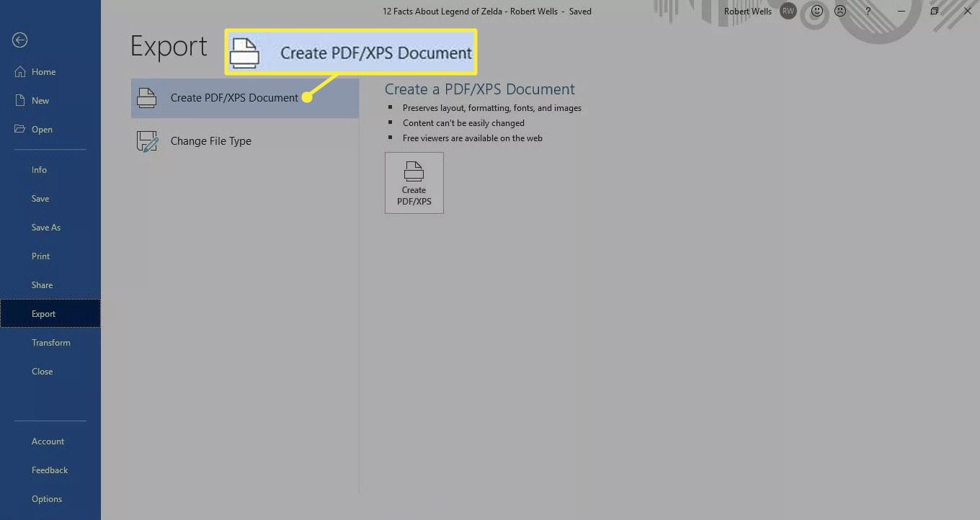Viewport: 980px width, 520px height.
Task: Select Share in the backstage menu
Action: tap(50, 285)
